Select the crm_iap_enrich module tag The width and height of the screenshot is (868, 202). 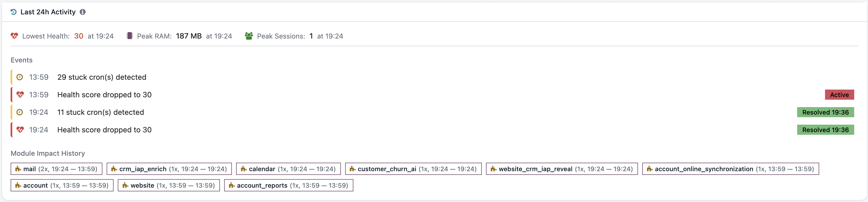[x=169, y=169]
